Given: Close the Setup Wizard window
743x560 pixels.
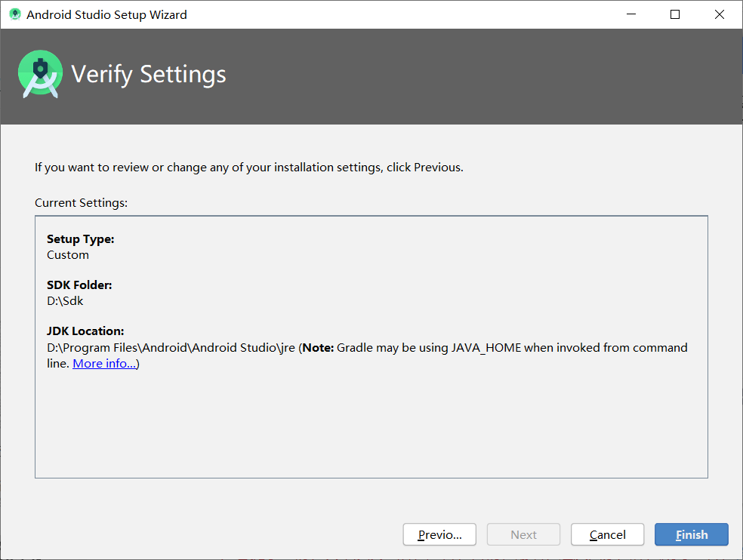Looking at the screenshot, I should (x=720, y=14).
